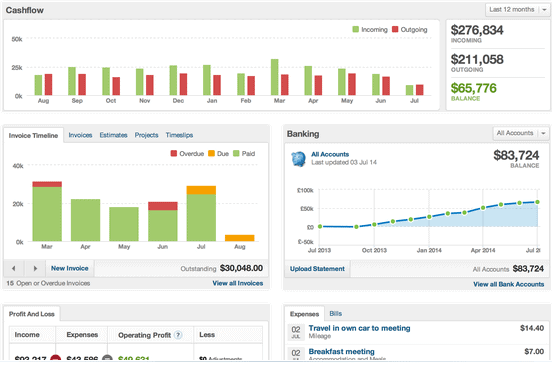Click the New Invoice button
This screenshot has height=365, width=552.
(x=70, y=269)
